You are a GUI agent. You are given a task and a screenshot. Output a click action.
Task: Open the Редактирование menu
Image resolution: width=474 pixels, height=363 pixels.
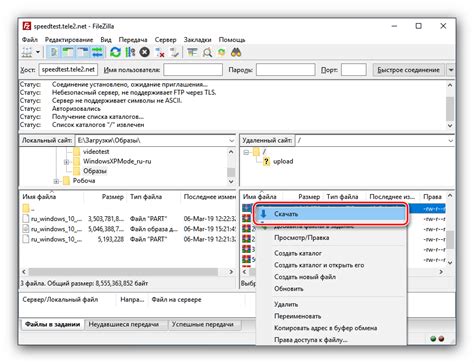(x=69, y=40)
